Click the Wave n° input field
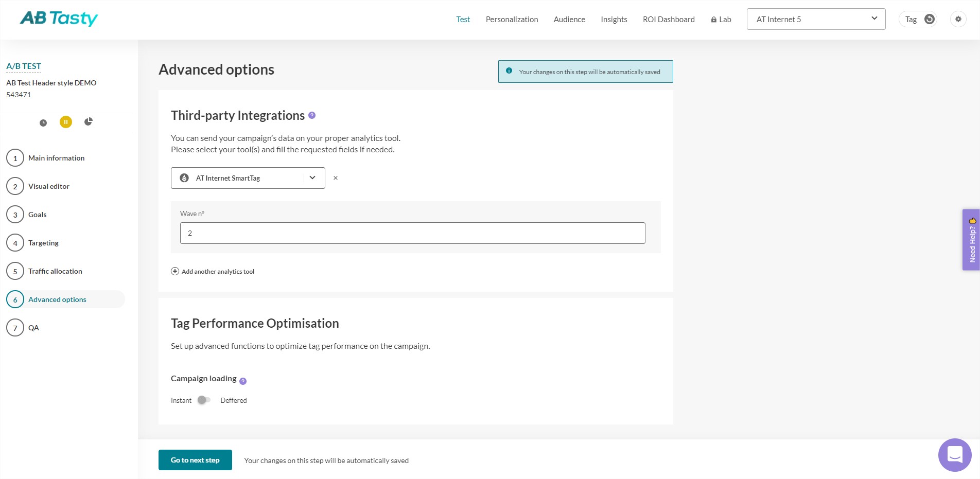The height and width of the screenshot is (479, 980). click(x=413, y=233)
